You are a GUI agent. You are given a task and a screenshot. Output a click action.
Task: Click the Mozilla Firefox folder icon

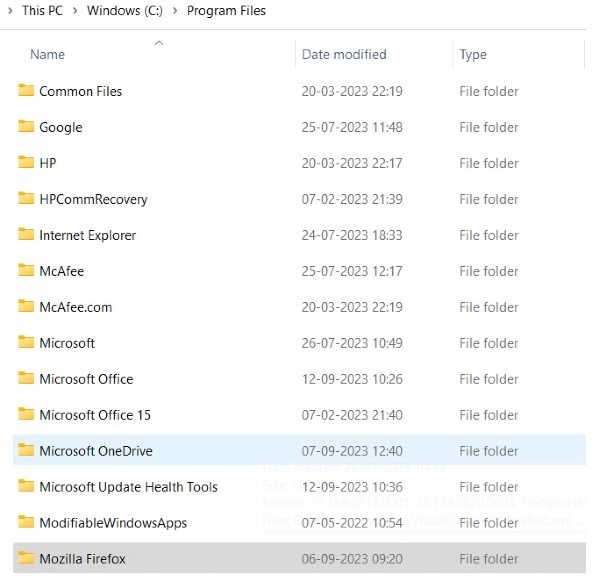pyautogui.click(x=26, y=558)
